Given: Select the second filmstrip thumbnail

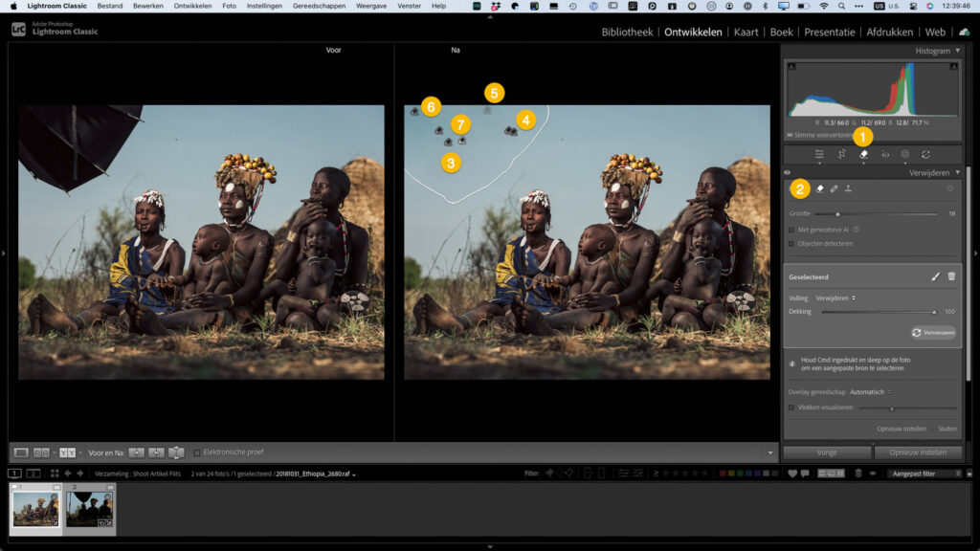Looking at the screenshot, I should click(89, 509).
